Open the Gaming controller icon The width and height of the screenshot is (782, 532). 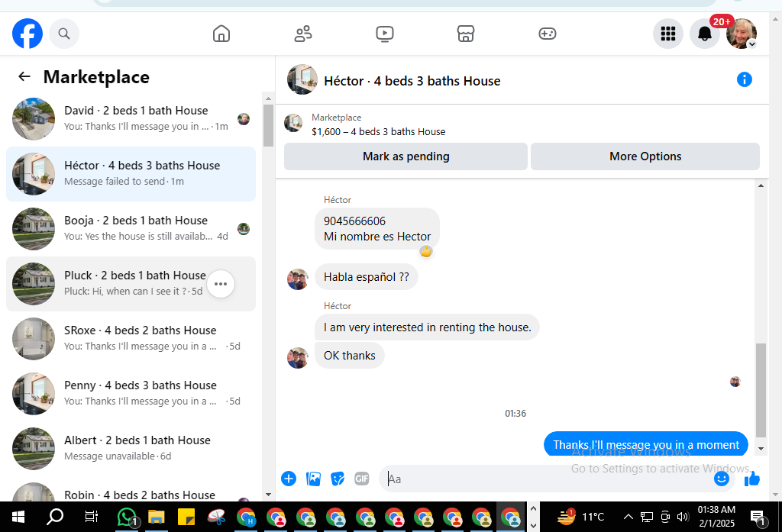coord(548,34)
